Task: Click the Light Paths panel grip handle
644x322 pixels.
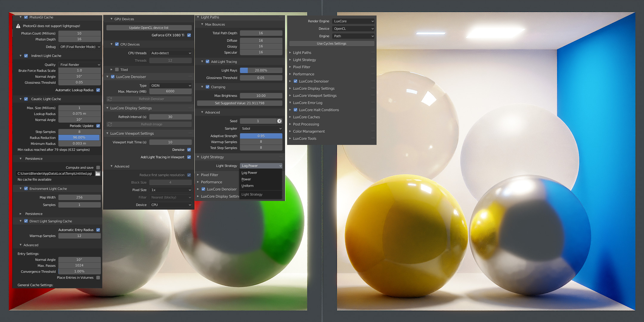Action: [x=281, y=17]
